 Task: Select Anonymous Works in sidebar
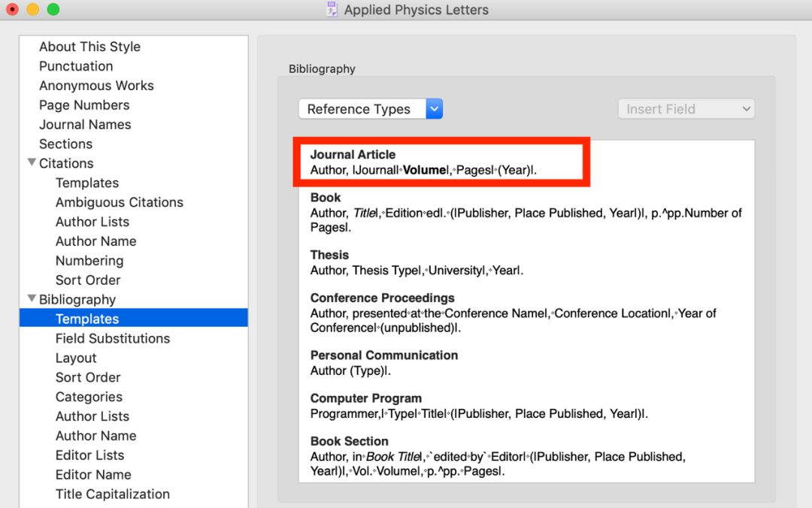point(96,86)
